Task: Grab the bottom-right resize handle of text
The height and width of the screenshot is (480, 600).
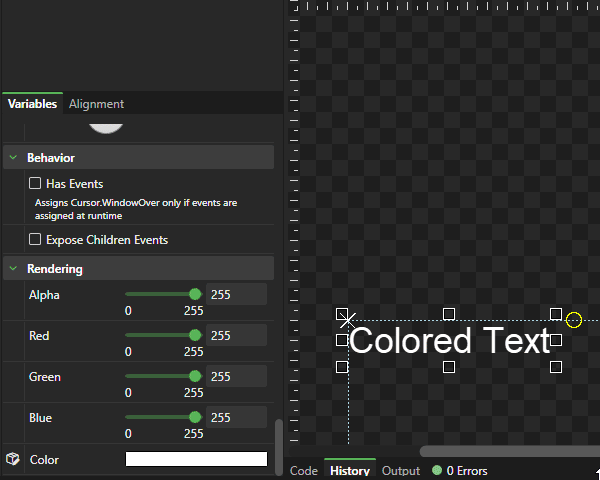Action: [x=556, y=367]
